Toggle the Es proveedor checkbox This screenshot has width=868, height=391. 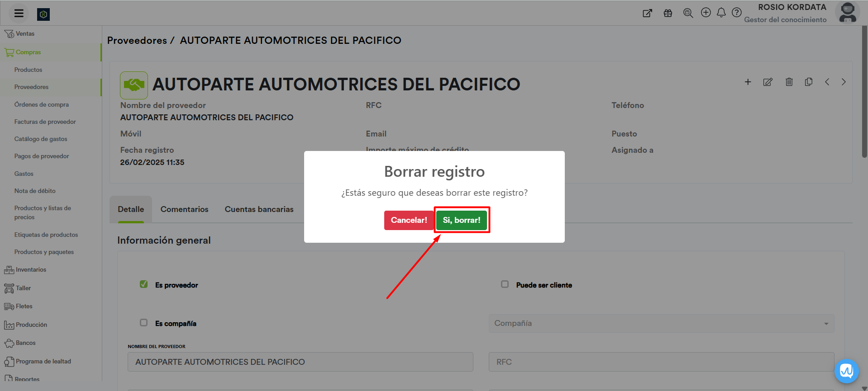(144, 284)
